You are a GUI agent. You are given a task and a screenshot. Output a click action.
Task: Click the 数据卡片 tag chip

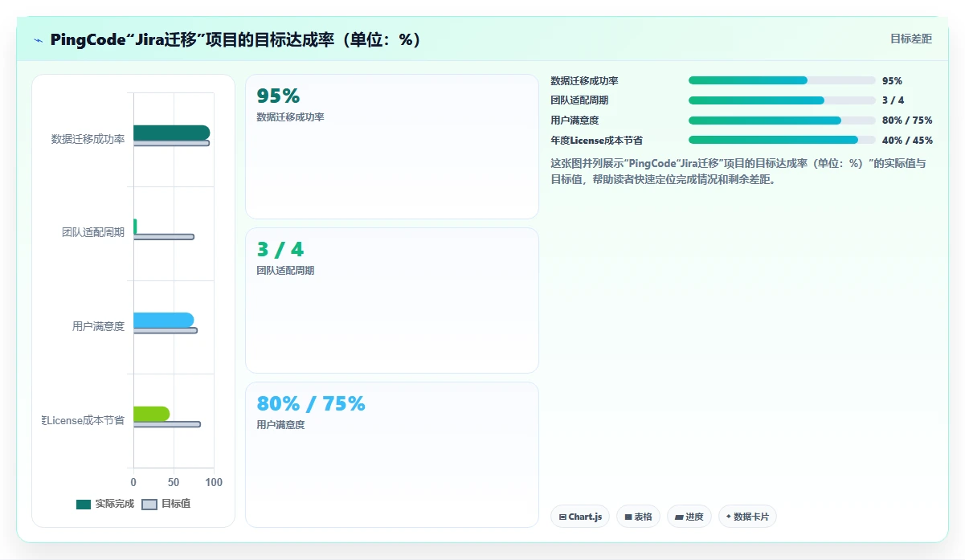[x=747, y=517]
